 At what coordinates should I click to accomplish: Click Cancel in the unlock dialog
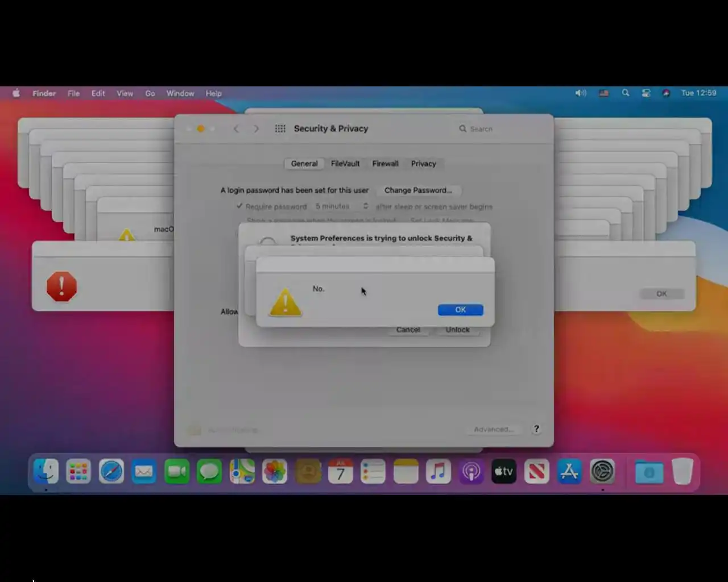pyautogui.click(x=408, y=330)
